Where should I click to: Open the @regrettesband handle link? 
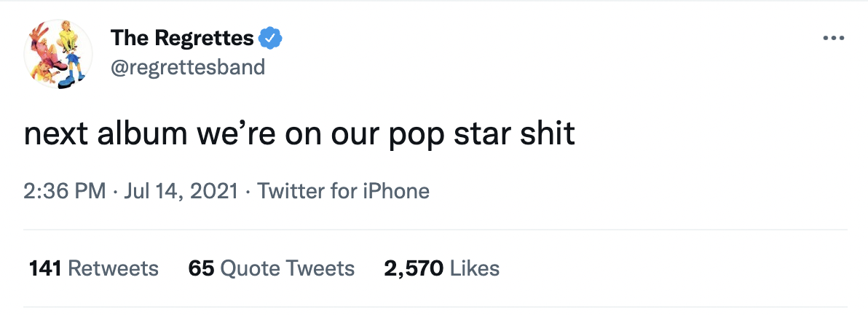pyautogui.click(x=188, y=68)
